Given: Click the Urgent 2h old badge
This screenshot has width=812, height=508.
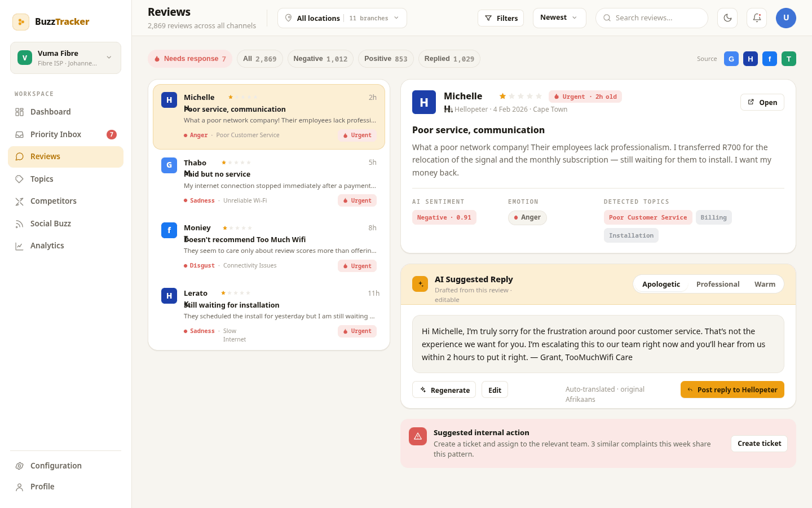Looking at the screenshot, I should [x=585, y=97].
